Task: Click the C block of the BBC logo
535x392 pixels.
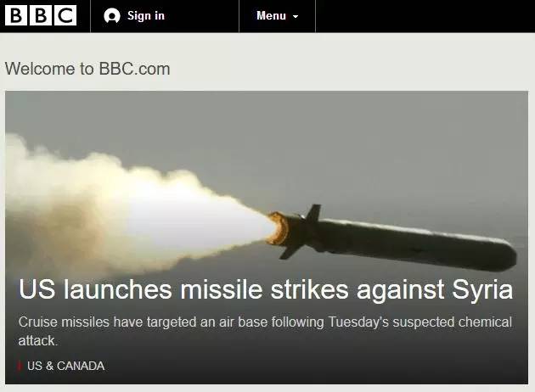Action: [x=65, y=15]
